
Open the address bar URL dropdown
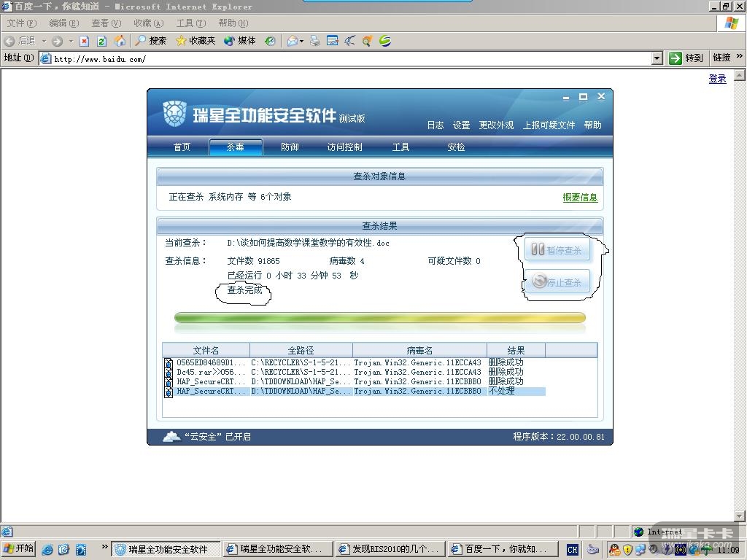point(657,58)
